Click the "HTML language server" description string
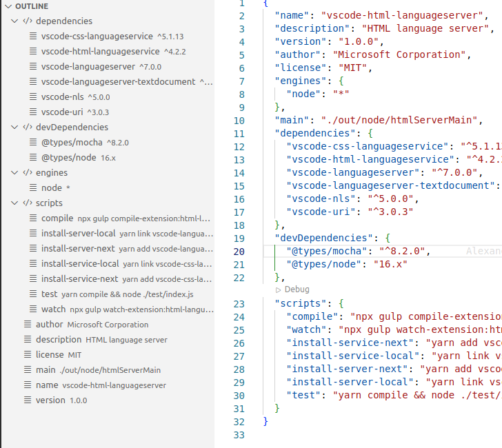 point(425,28)
